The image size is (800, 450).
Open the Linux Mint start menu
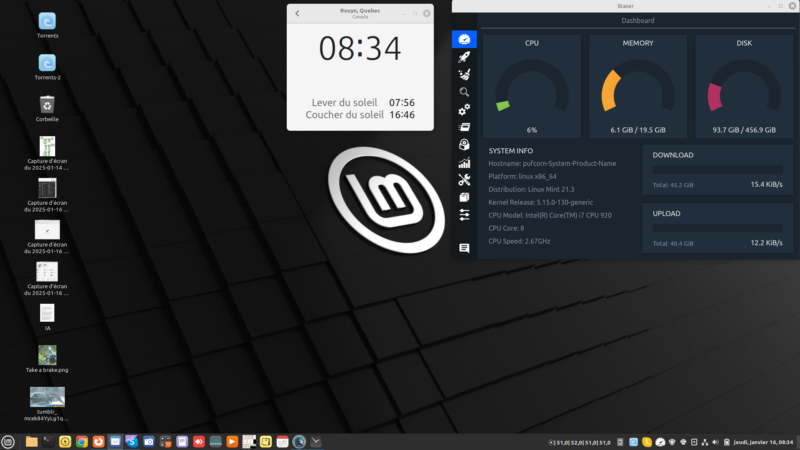click(9, 441)
